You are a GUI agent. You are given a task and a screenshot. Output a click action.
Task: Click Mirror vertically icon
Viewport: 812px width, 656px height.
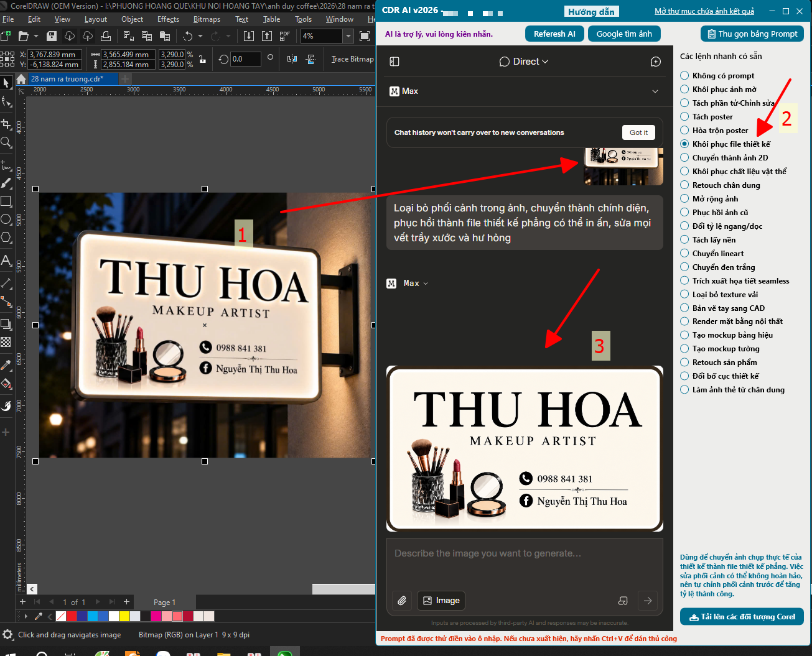(310, 59)
